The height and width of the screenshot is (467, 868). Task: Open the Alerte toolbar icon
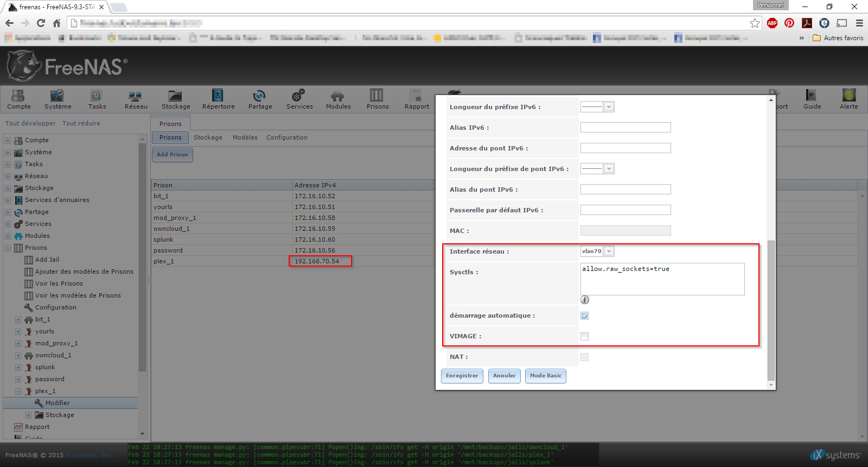848,99
